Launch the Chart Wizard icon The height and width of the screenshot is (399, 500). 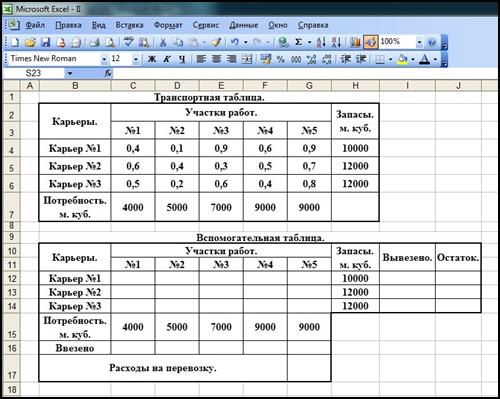coord(355,42)
